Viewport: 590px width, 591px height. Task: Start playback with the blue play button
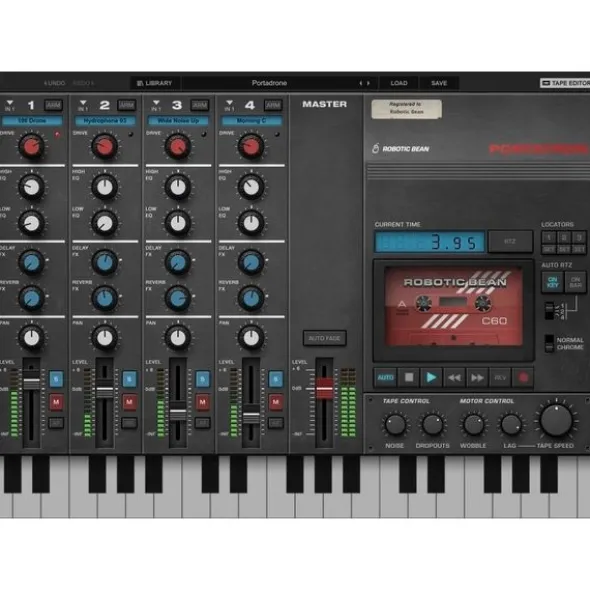(431, 377)
